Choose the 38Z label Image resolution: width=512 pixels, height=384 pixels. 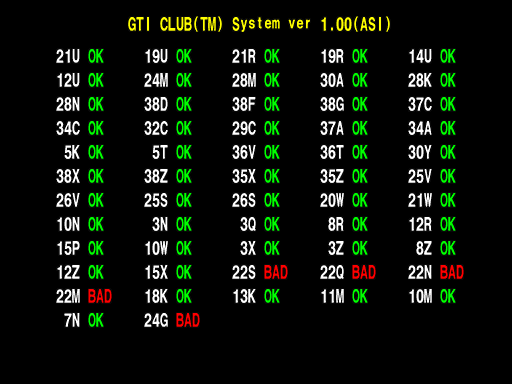pos(156,176)
